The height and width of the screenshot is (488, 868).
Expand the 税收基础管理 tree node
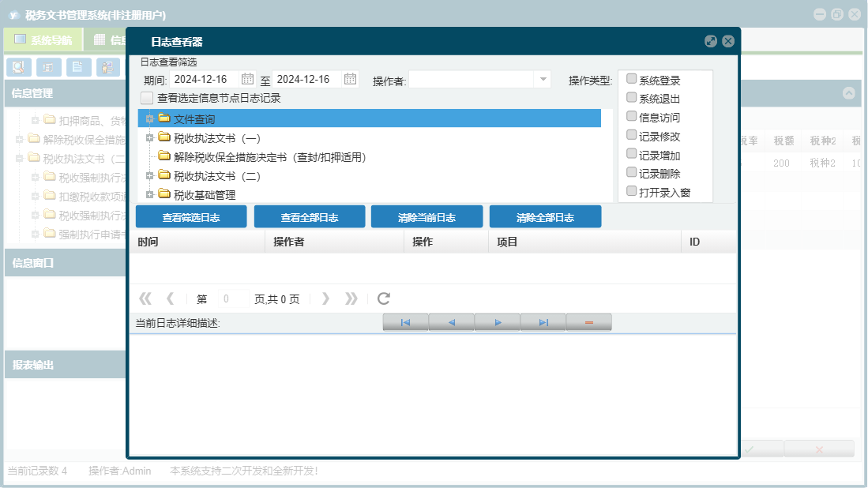(149, 194)
